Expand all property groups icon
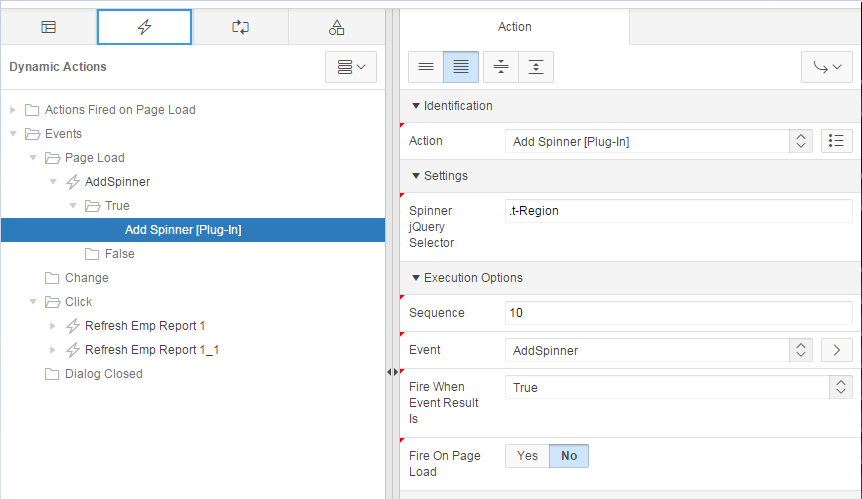862x499 pixels. pyautogui.click(x=536, y=67)
